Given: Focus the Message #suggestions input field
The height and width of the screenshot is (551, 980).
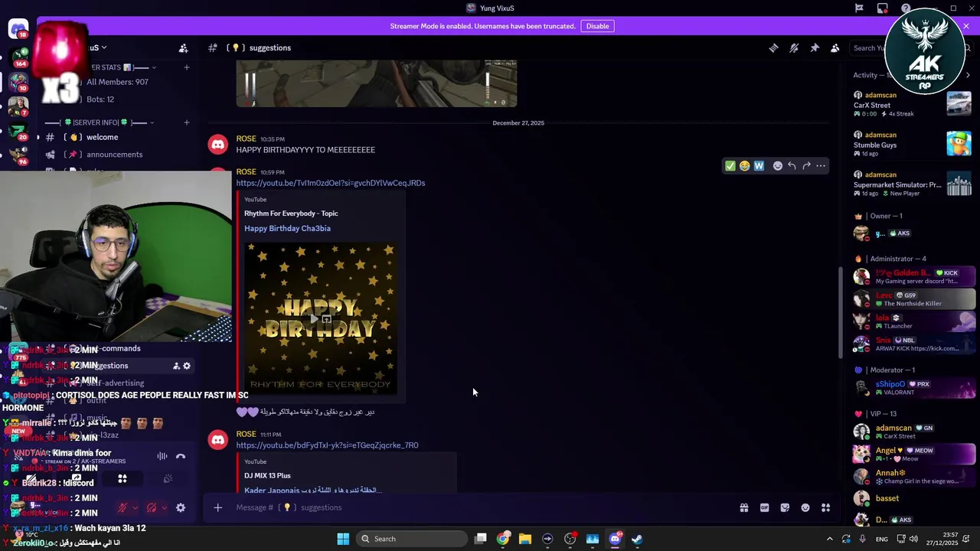Looking at the screenshot, I should pyautogui.click(x=482, y=507).
